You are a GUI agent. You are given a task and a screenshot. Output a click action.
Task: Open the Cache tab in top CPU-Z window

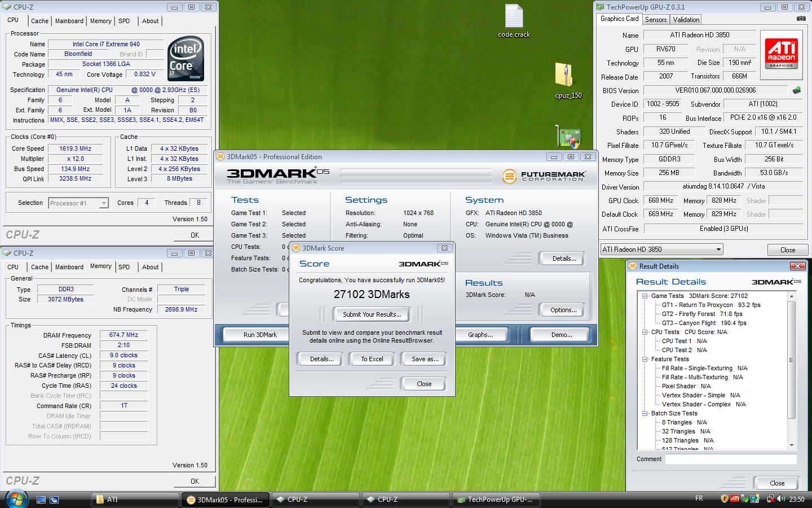coord(39,21)
